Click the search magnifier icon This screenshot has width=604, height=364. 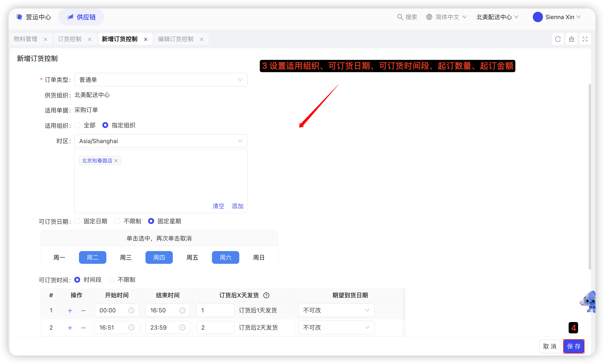pyautogui.click(x=400, y=17)
